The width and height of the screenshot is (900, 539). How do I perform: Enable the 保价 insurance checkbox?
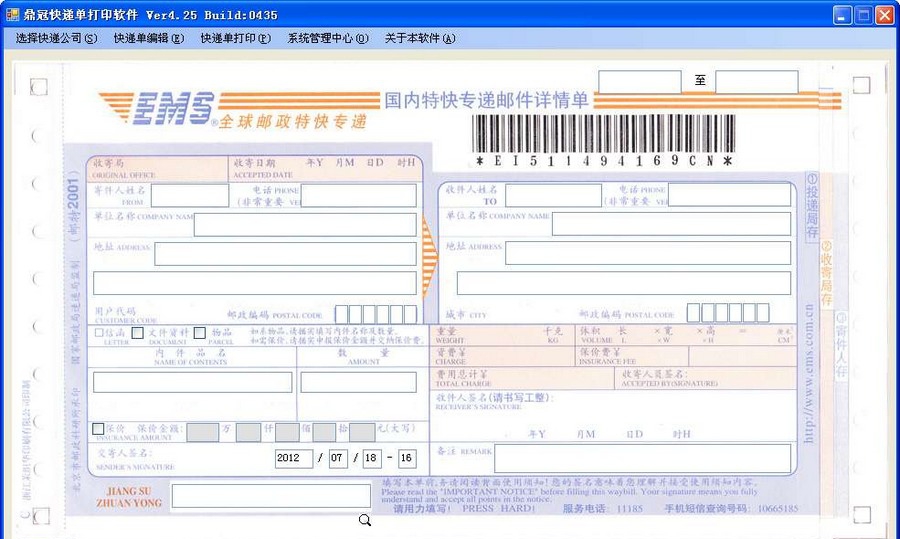[98, 429]
